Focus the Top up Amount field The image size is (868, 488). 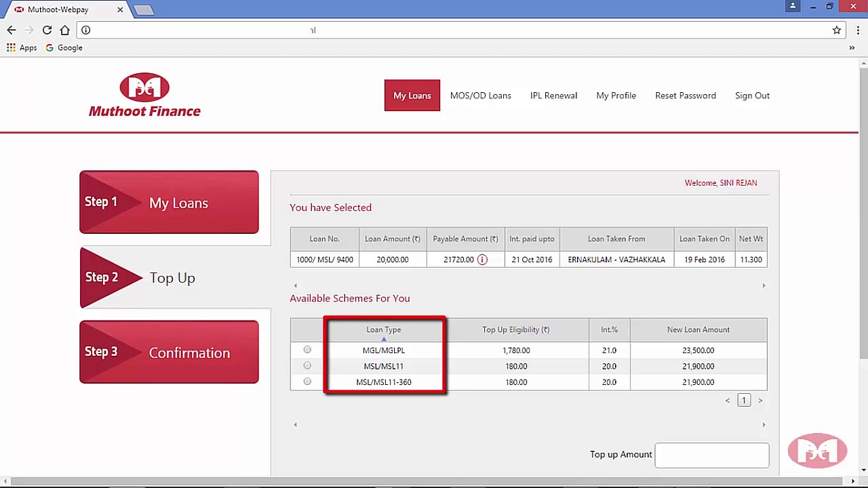pos(712,455)
